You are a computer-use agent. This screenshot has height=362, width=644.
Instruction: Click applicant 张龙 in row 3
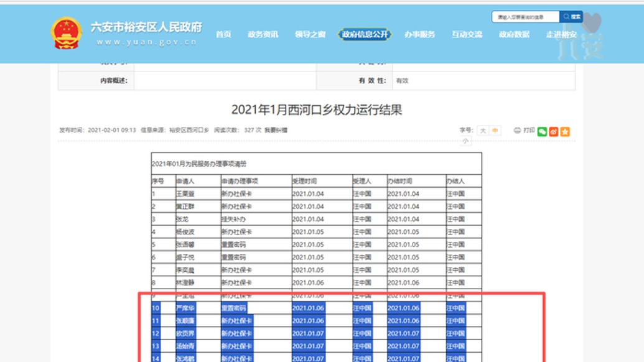pos(182,219)
